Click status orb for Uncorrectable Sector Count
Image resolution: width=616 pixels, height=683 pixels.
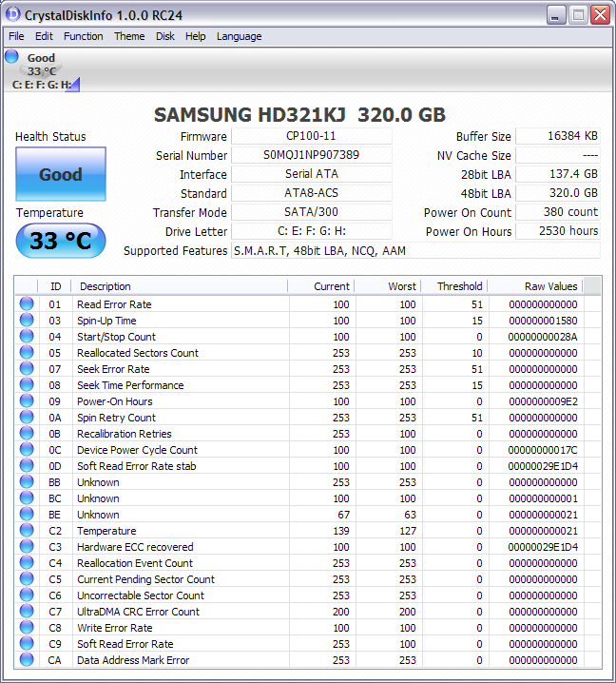(27, 595)
